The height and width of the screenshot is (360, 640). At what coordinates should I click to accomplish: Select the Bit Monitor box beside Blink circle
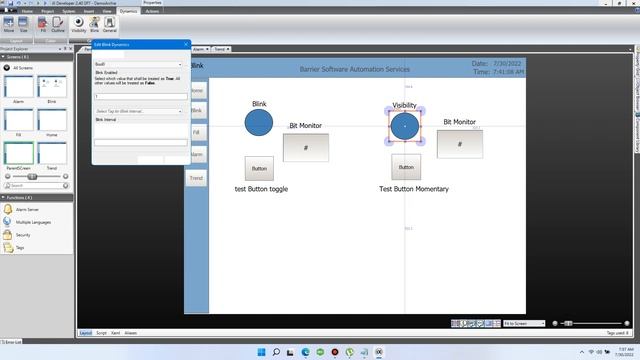(x=306, y=148)
